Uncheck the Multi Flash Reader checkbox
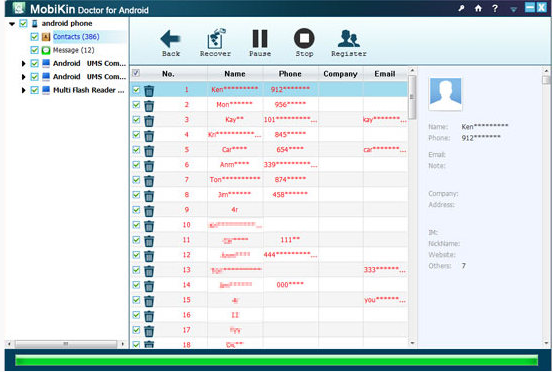 pos(34,90)
